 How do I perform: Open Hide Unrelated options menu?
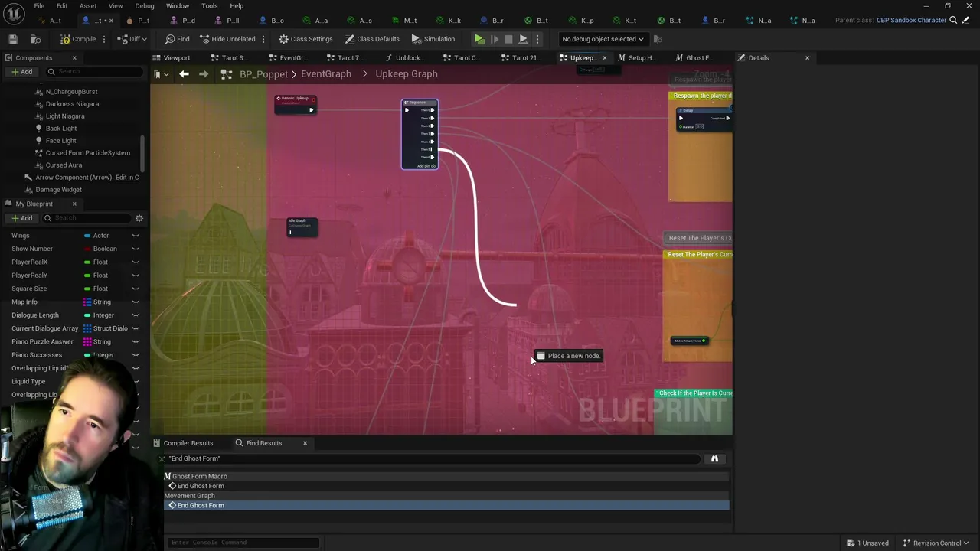(x=263, y=39)
